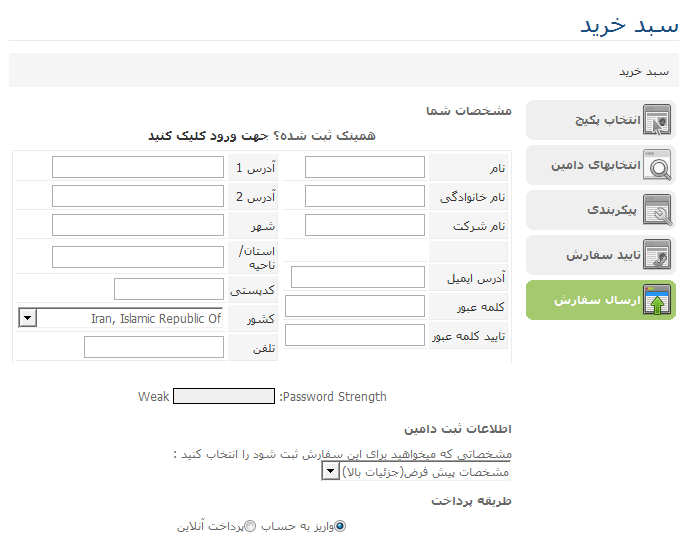
Task: Click the تلفن phone number field
Action: (154, 347)
